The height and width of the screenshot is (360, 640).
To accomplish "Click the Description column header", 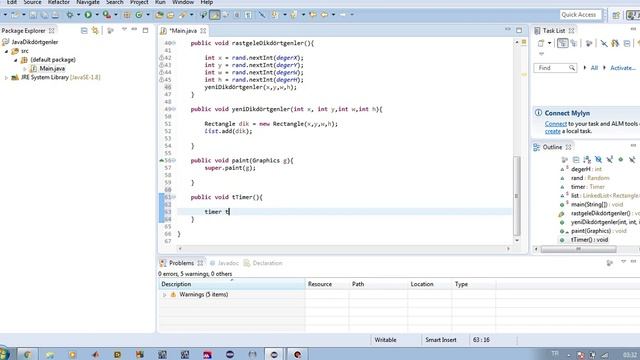I will click(231, 284).
